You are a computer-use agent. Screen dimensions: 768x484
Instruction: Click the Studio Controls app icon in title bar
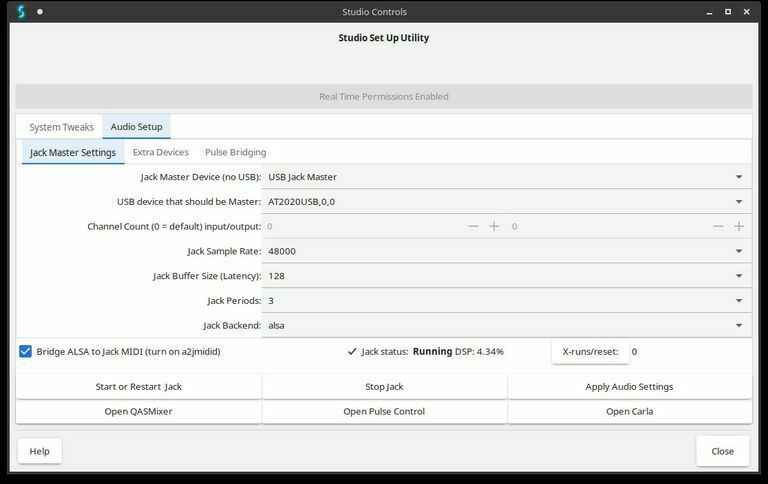[x=21, y=11]
